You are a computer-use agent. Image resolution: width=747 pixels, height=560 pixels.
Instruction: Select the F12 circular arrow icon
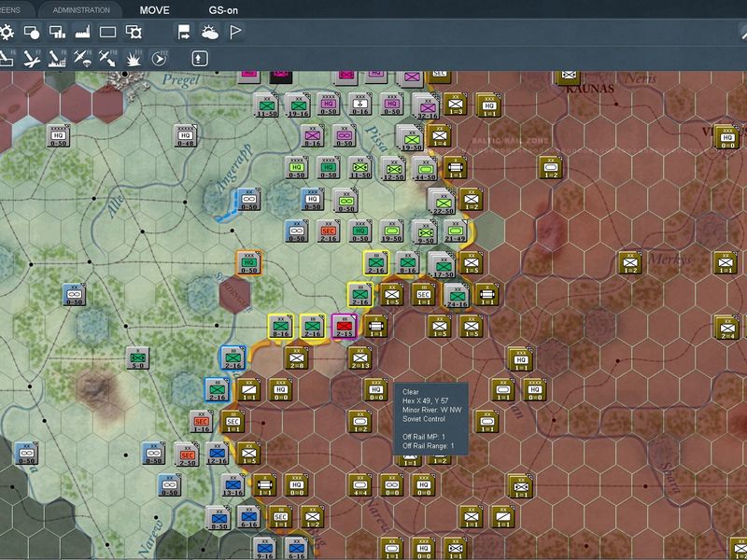[x=159, y=59]
